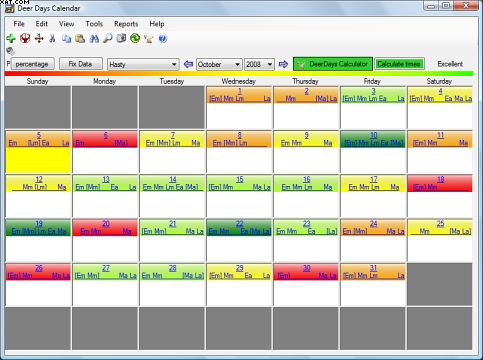Open the binoculars find tool

point(94,38)
